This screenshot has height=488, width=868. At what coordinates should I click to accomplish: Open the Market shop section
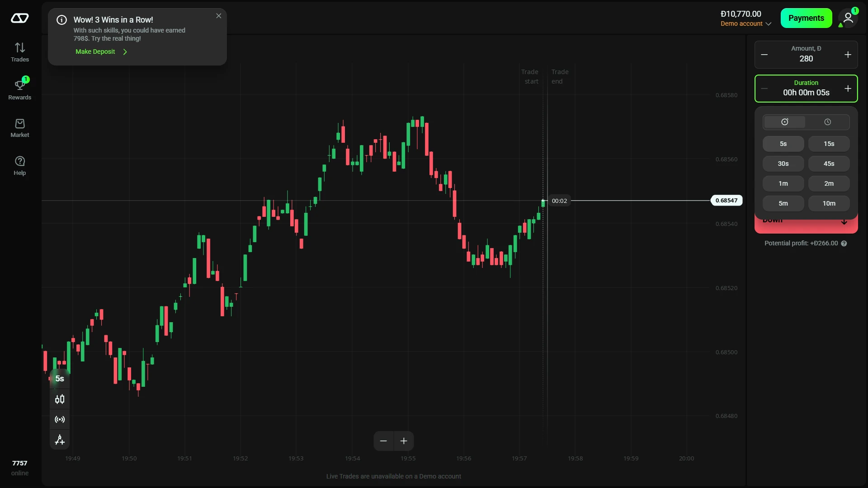tap(19, 128)
